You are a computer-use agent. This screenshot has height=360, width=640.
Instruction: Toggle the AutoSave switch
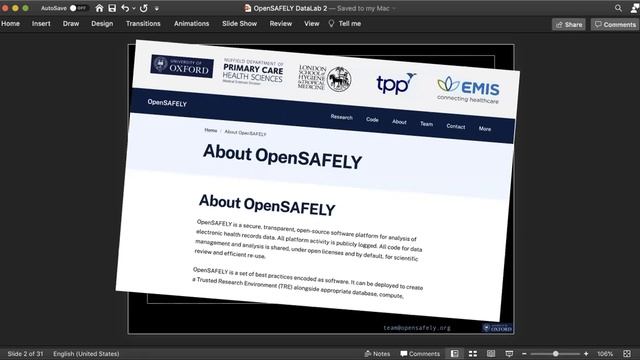click(78, 8)
